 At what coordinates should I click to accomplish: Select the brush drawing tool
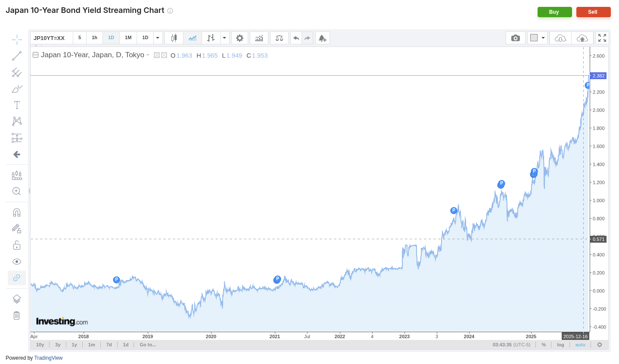click(17, 89)
